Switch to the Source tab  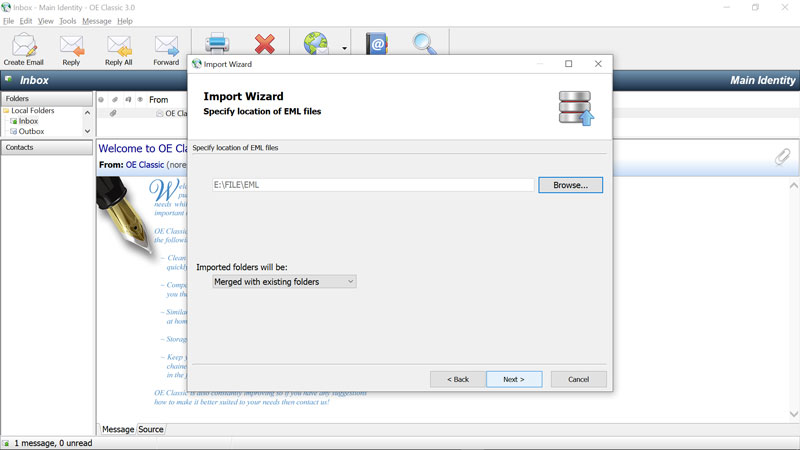point(151,429)
